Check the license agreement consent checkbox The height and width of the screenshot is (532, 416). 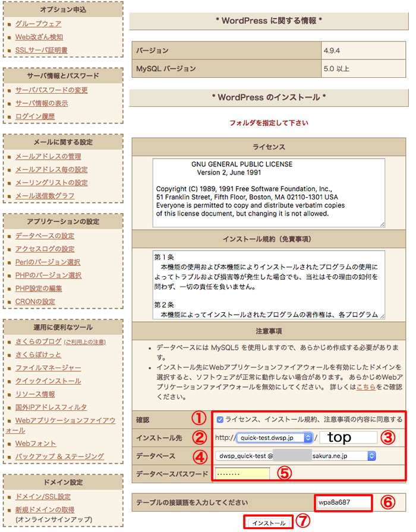(220, 419)
